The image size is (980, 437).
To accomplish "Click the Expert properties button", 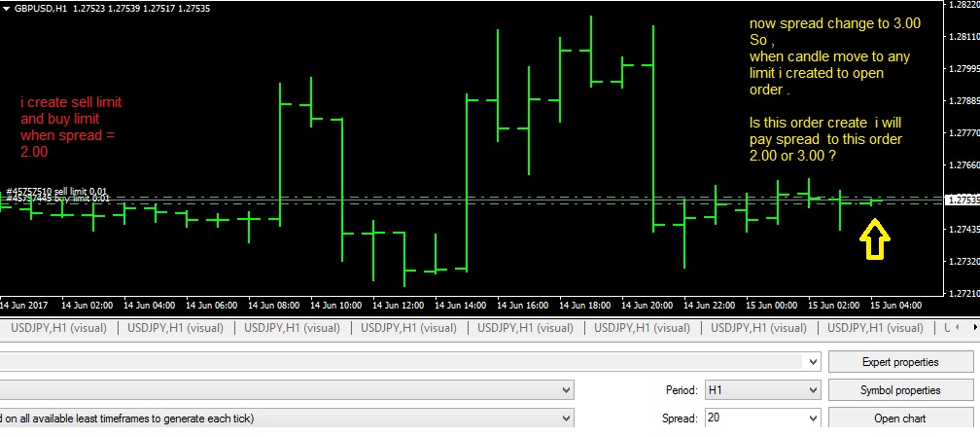I will coord(900,362).
